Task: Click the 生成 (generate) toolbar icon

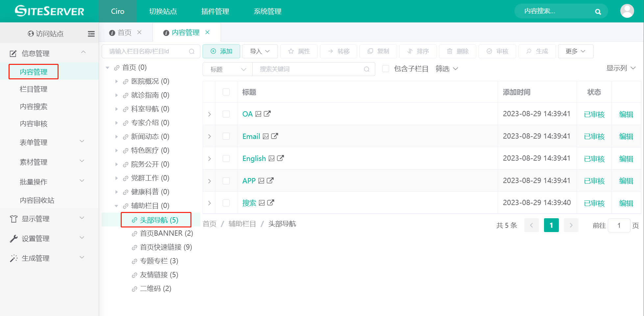Action: point(537,51)
